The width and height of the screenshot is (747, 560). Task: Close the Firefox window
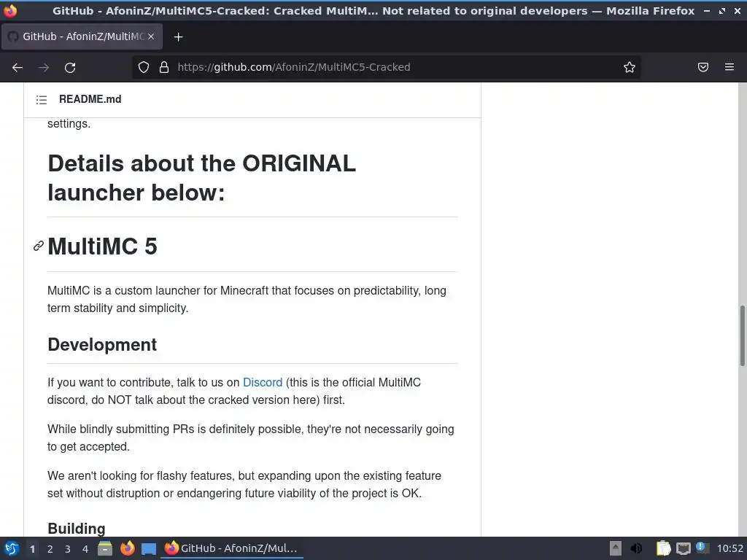tap(738, 10)
